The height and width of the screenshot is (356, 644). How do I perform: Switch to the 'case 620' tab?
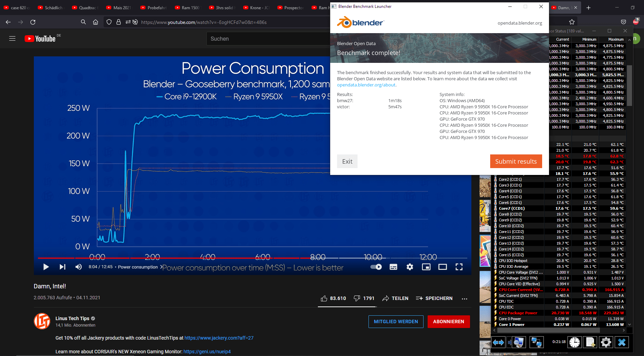click(x=17, y=8)
